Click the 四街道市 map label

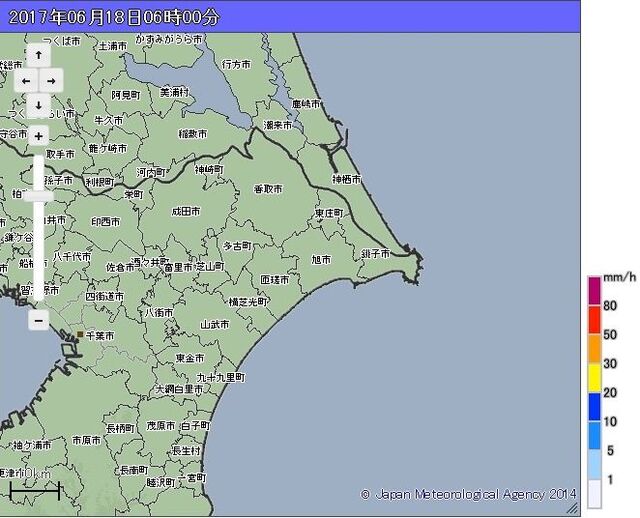[x=104, y=296]
